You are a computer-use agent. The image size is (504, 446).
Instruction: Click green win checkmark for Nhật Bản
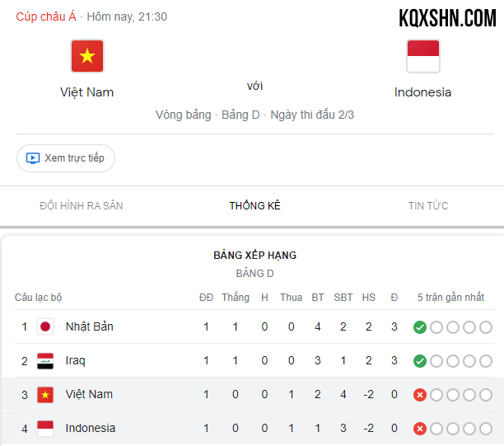tap(420, 327)
